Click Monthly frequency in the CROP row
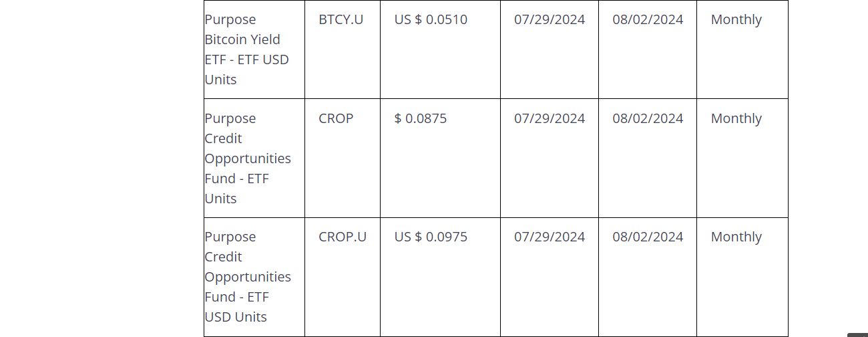868x337 pixels. tap(736, 118)
